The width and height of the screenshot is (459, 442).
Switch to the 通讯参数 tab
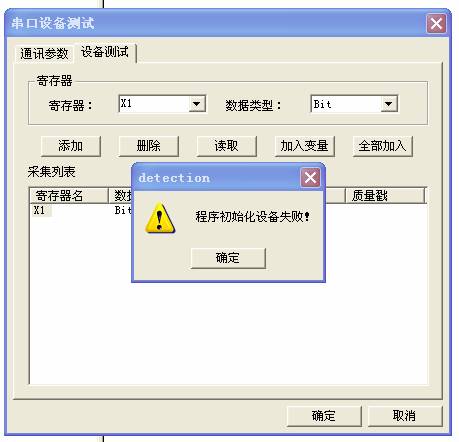click(x=44, y=53)
